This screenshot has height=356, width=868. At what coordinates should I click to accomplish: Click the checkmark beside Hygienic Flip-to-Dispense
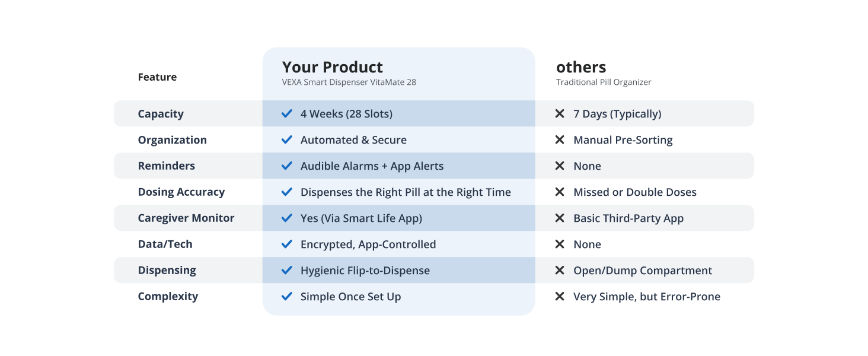pyautogui.click(x=287, y=271)
